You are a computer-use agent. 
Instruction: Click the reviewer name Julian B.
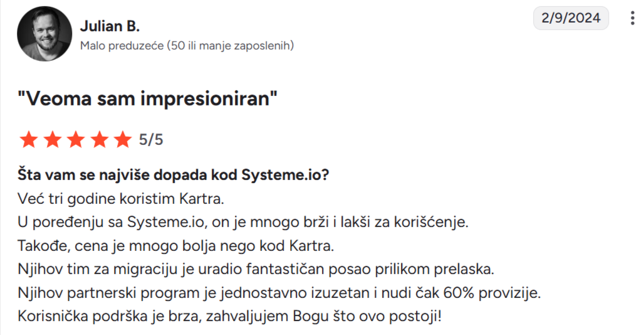(x=110, y=26)
